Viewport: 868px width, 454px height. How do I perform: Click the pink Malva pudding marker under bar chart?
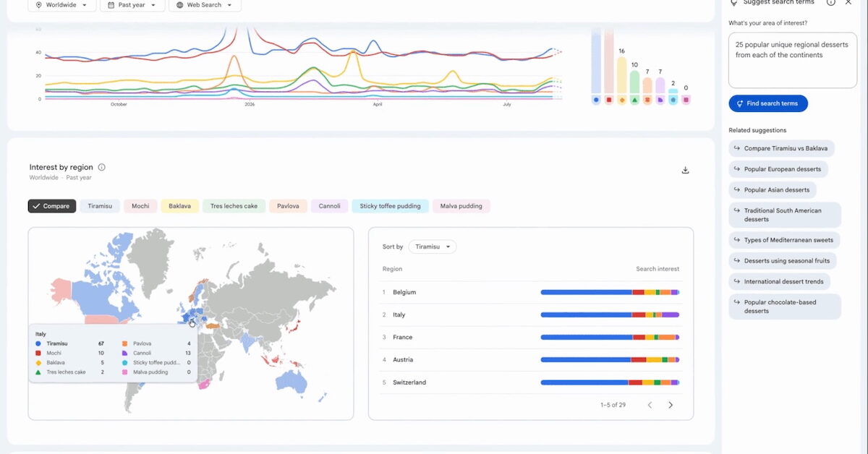pos(686,100)
